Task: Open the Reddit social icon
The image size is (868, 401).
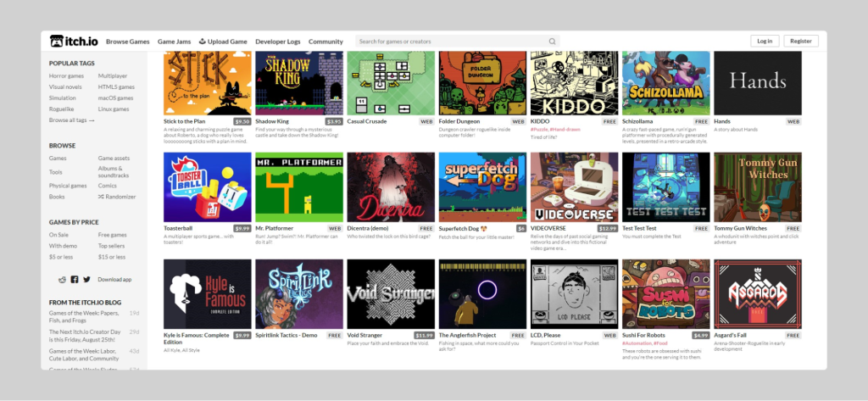Action: click(x=62, y=280)
